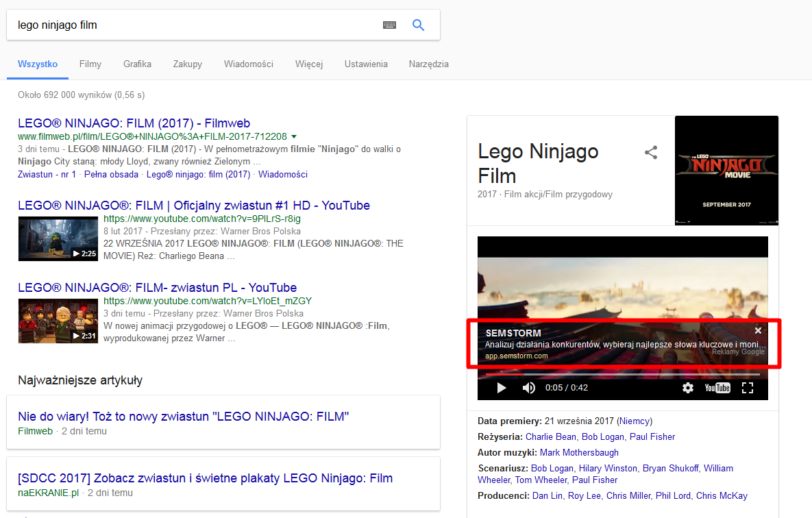This screenshot has width=812, height=518.
Task: Open the 'Zwiastun - nr 1' sitelink
Action: pyautogui.click(x=47, y=175)
